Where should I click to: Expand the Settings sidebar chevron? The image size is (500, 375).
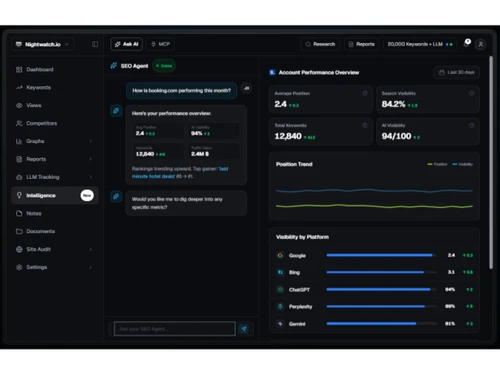(x=90, y=267)
